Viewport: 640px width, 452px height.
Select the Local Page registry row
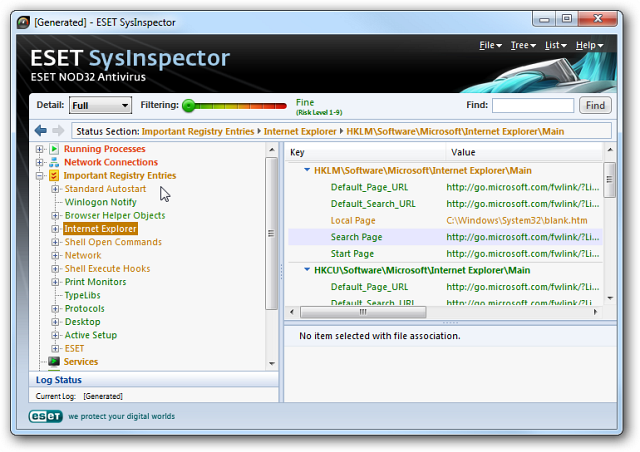(x=445, y=220)
